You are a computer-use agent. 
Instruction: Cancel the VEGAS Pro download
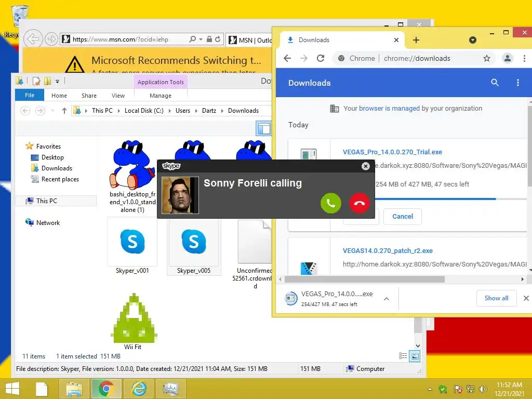point(403,217)
